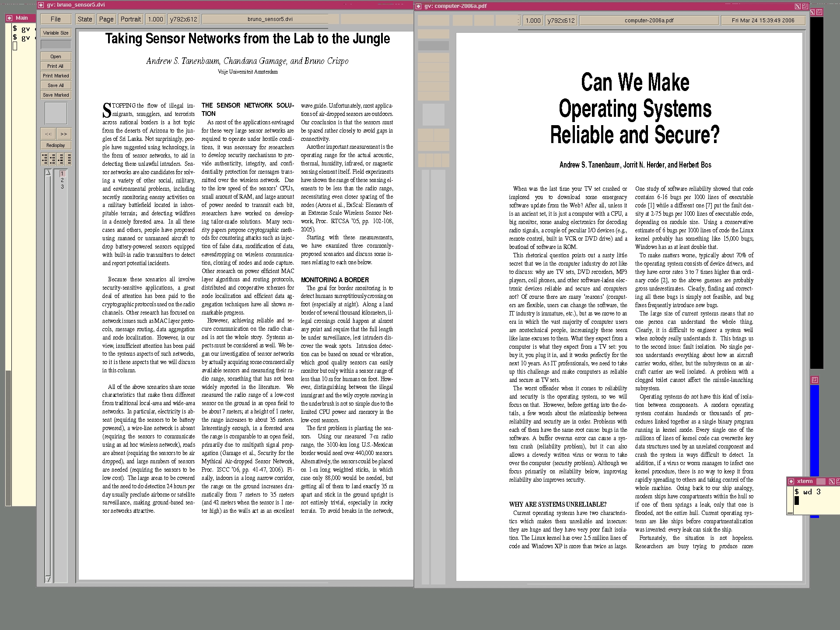The image size is (840, 630).
Task: Select page 2 in page list
Action: click(x=62, y=180)
